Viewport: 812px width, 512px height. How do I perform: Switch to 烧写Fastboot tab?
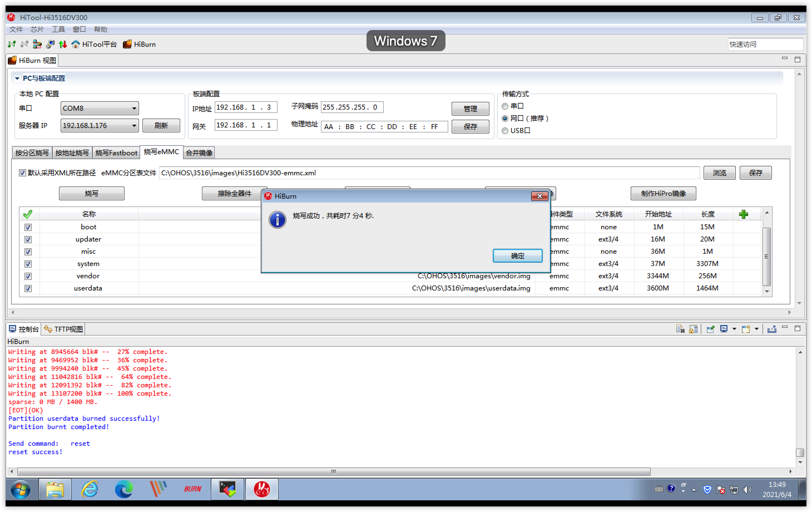coord(116,153)
